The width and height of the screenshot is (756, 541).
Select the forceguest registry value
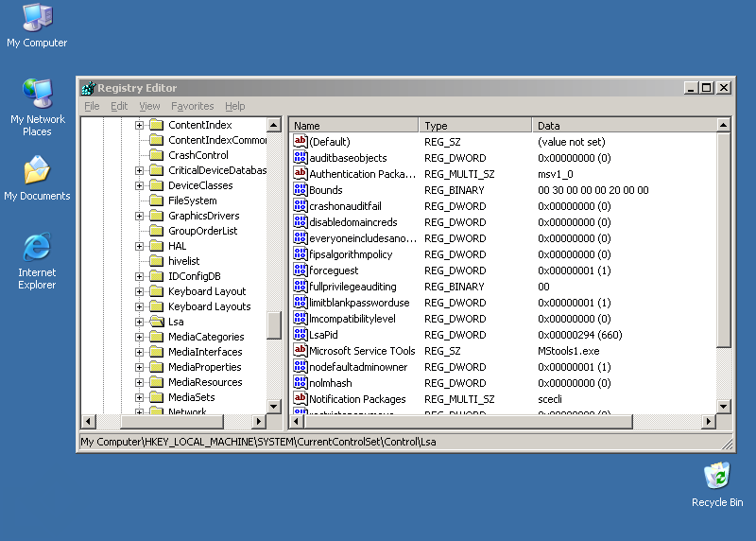click(x=335, y=270)
